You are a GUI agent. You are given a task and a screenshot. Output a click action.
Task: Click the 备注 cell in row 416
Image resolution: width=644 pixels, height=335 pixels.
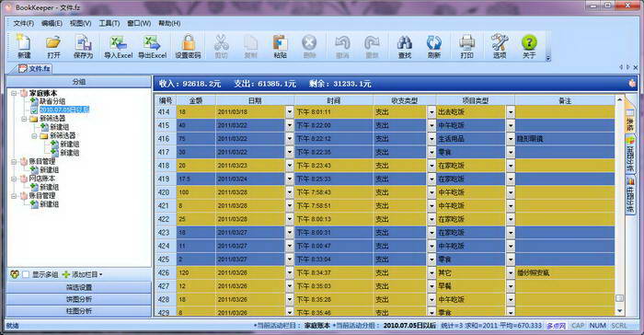pyautogui.click(x=565, y=139)
